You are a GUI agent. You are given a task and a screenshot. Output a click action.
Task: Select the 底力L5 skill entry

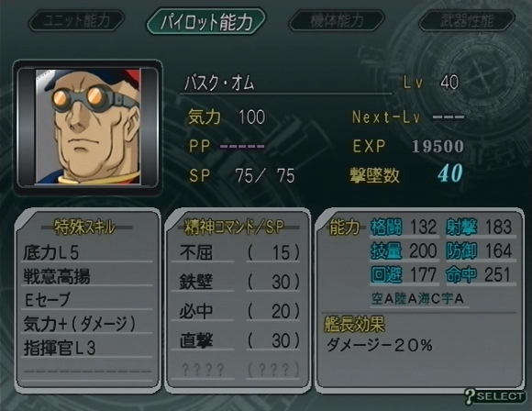pyautogui.click(x=87, y=252)
